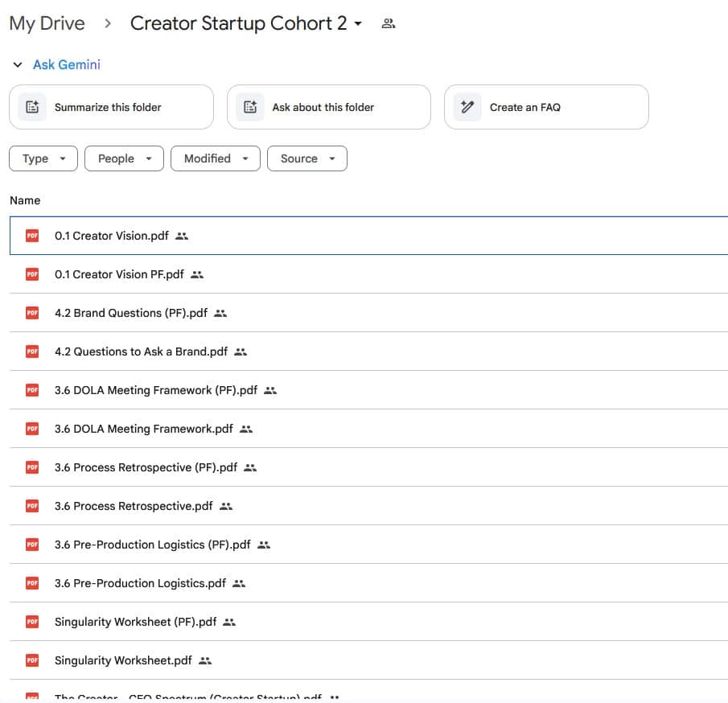Navigate to My Drive via breadcrumb
The image size is (728, 703).
pos(47,23)
